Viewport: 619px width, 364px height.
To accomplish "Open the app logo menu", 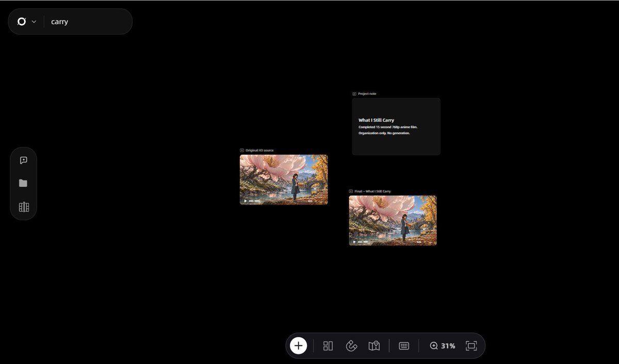I will [x=22, y=22].
